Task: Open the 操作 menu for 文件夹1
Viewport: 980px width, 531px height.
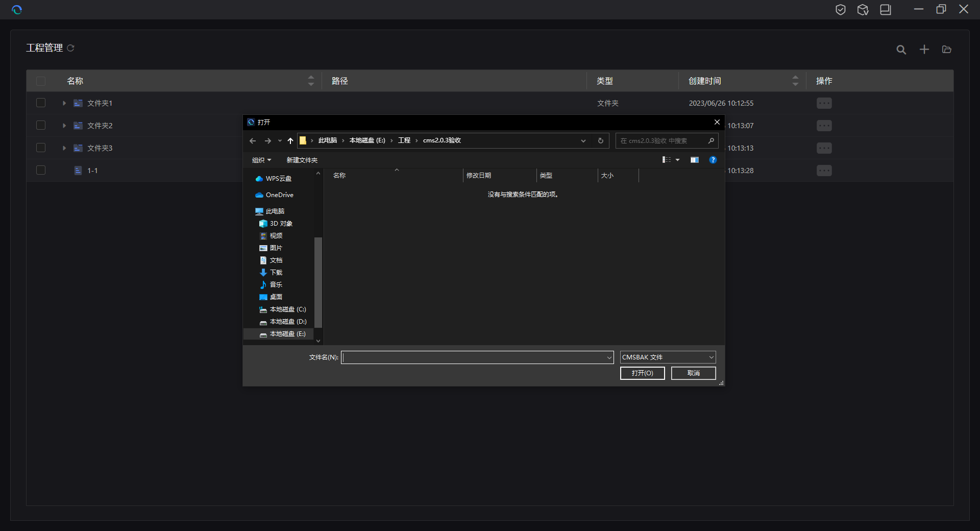Action: click(824, 103)
